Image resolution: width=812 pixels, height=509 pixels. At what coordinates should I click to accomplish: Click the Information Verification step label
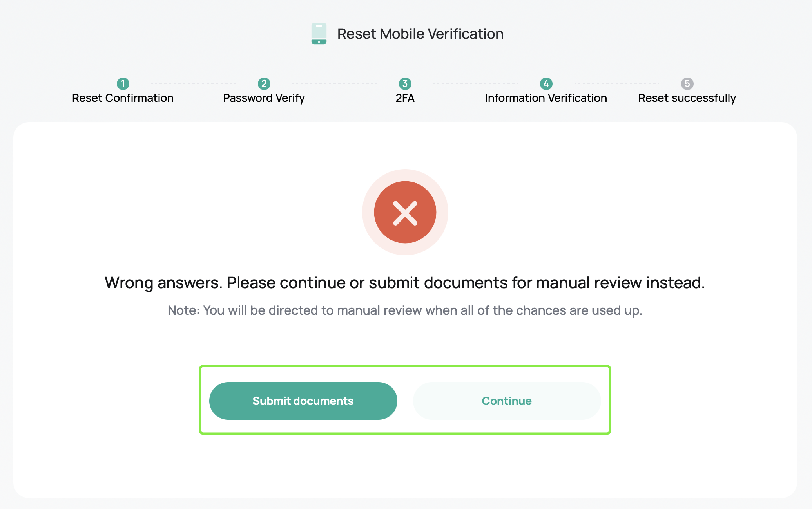click(x=546, y=98)
